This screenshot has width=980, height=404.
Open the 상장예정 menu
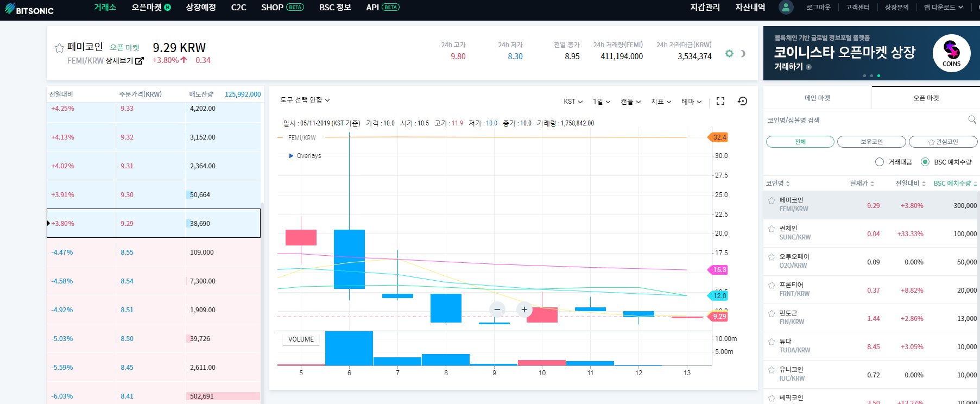point(201,7)
